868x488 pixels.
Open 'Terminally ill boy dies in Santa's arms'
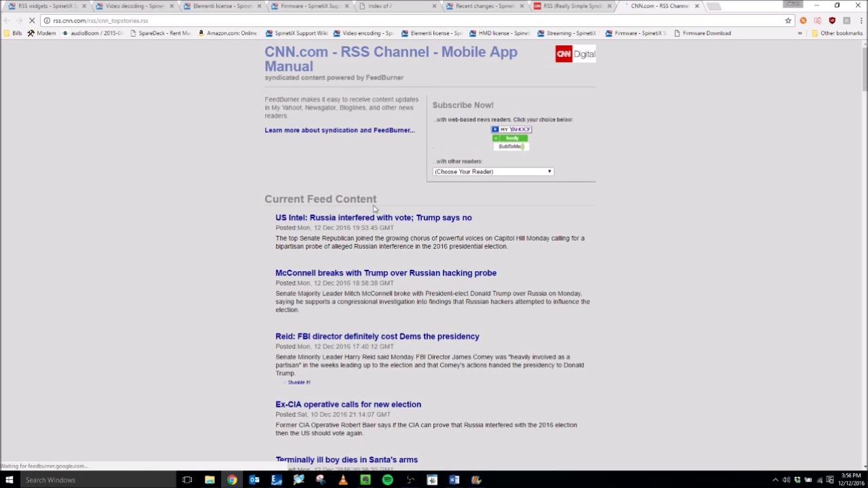tap(347, 460)
